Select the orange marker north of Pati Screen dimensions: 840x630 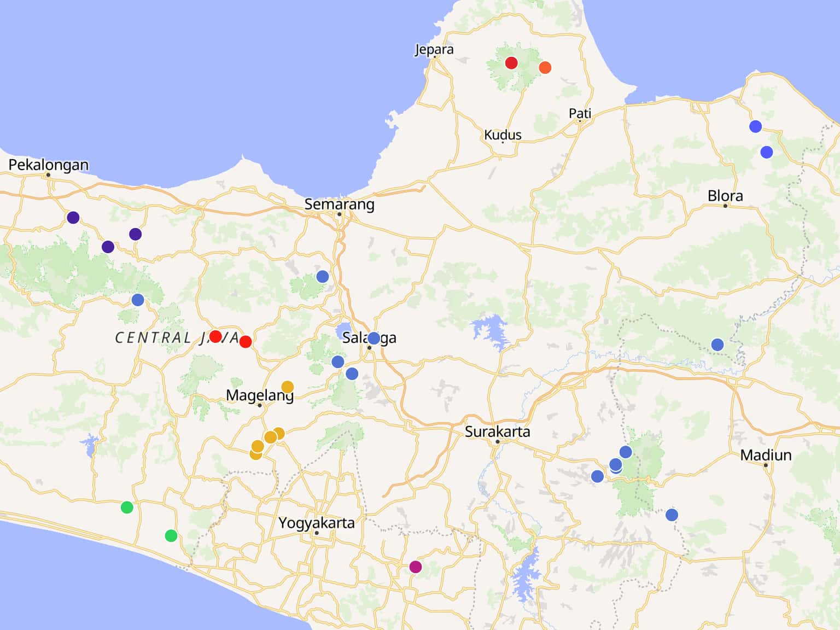(545, 68)
